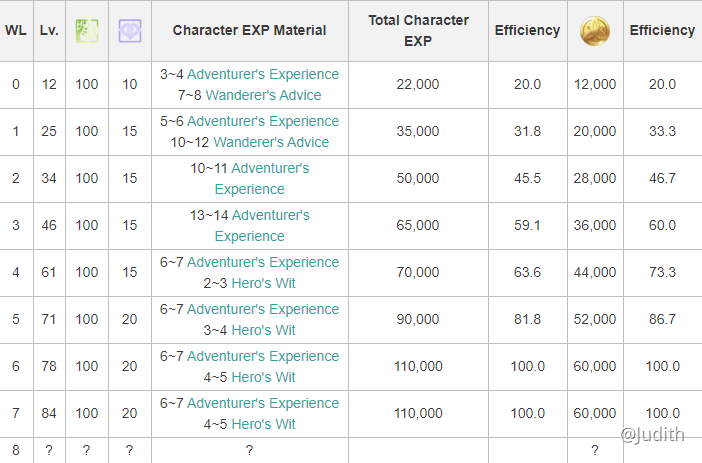The width and height of the screenshot is (702, 463).
Task: Click the gold Mora coin header icon
Action: click(x=595, y=31)
